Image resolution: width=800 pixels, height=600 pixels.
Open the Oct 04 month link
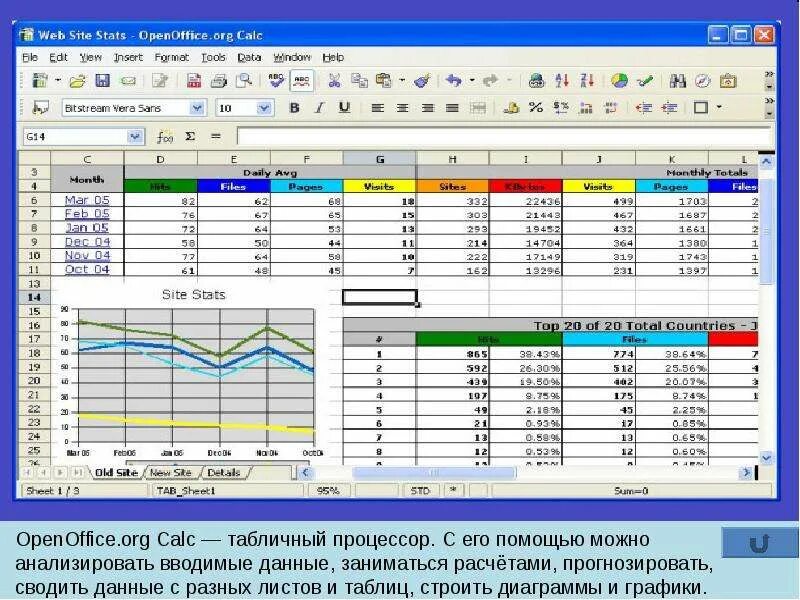87,269
